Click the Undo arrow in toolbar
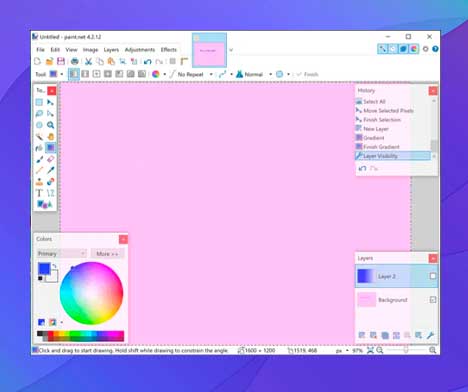Screen dimensions: 468x392 pos(148,61)
